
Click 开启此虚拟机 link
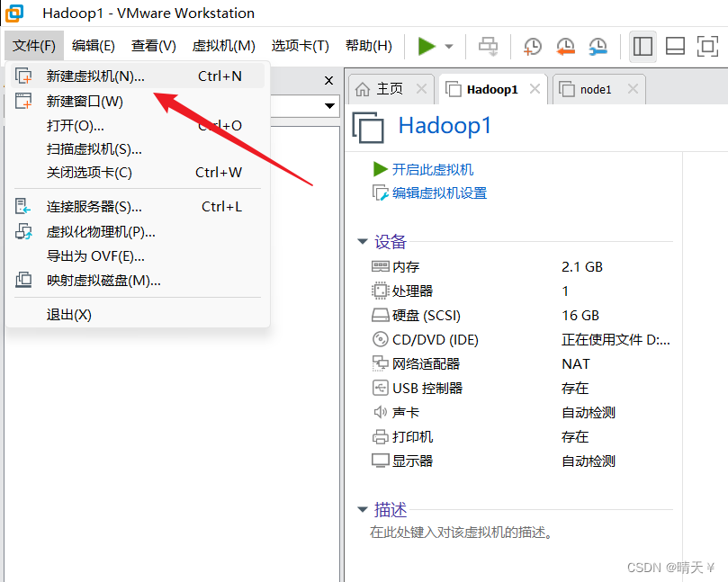click(x=432, y=169)
